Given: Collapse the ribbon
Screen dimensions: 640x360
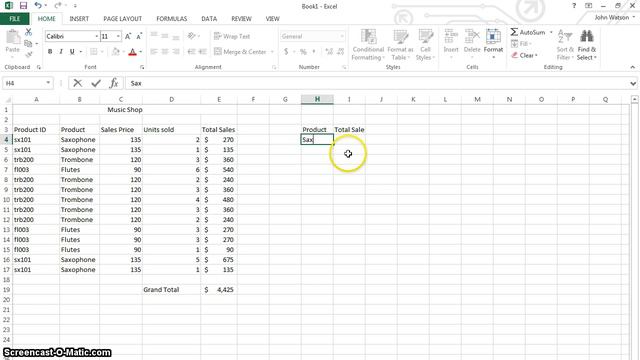Looking at the screenshot, I should (632, 67).
